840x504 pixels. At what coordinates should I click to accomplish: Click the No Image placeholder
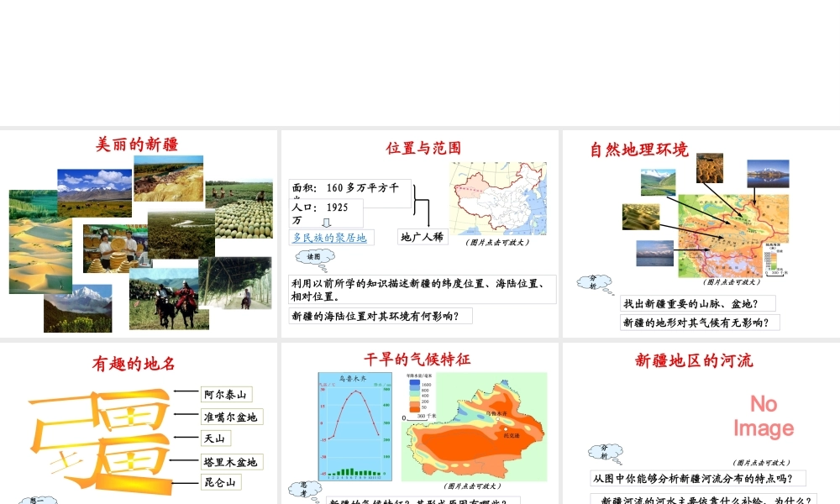[x=764, y=416]
